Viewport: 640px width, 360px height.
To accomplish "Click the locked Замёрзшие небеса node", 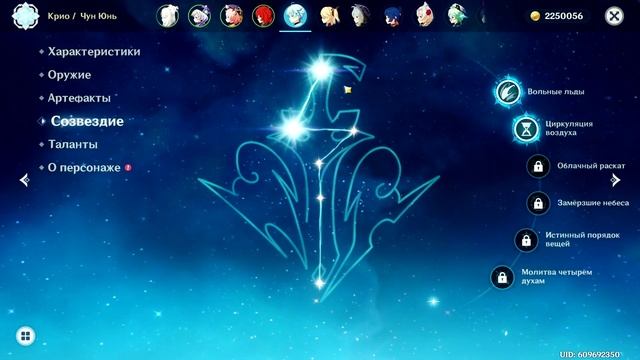I will 538,203.
